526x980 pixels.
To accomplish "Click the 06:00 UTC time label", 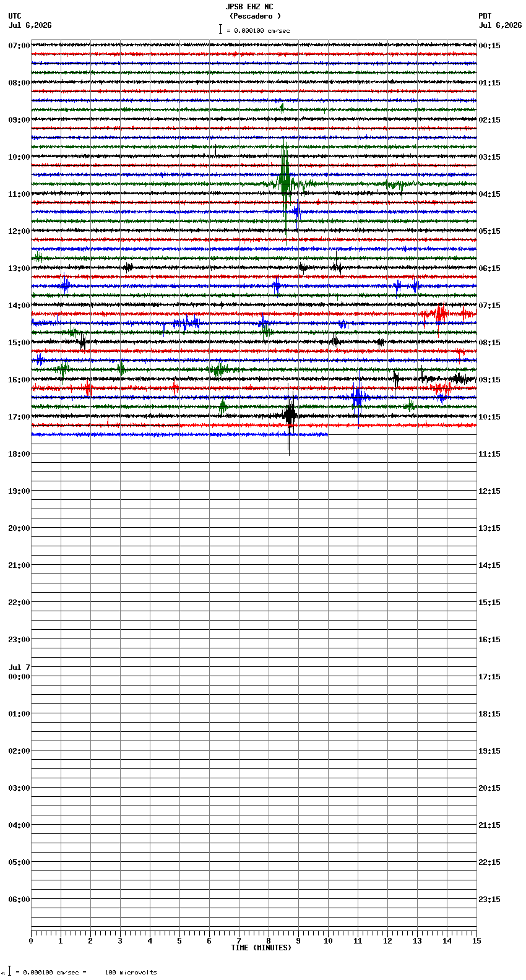I will (19, 900).
